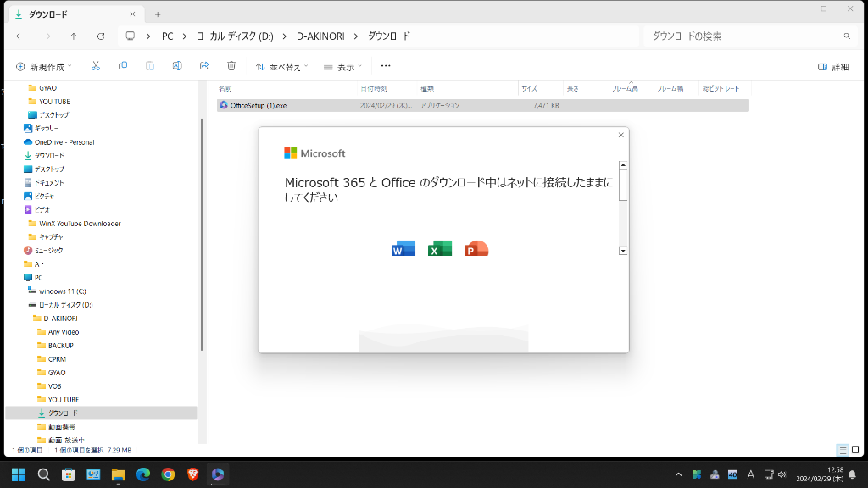Launch Microsoft Edge from taskbar
This screenshot has width=868, height=488.
(143, 474)
